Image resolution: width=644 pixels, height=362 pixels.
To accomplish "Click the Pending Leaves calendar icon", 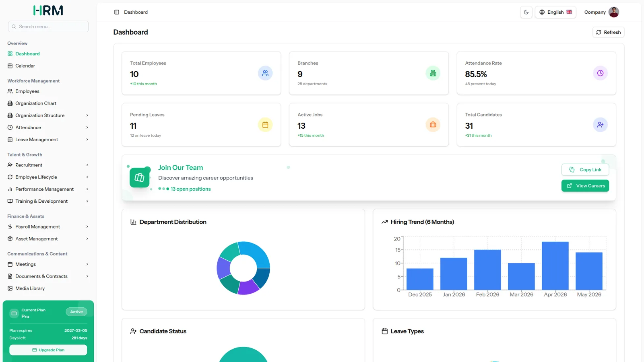I will tap(265, 125).
